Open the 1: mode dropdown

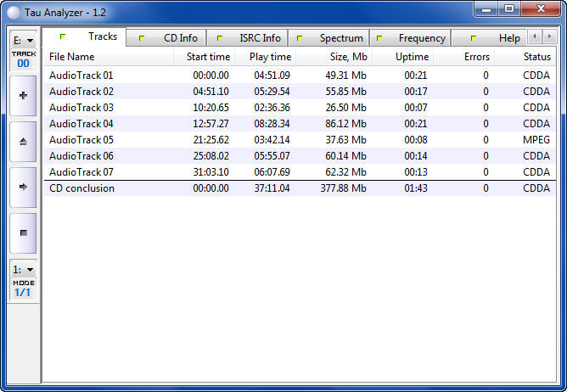point(23,269)
